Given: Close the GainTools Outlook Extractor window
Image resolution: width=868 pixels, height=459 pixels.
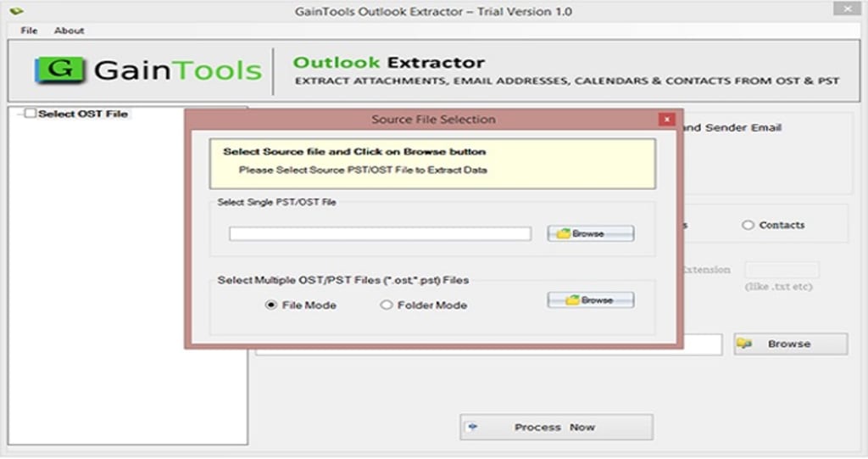Looking at the screenshot, I should pyautogui.click(x=847, y=8).
